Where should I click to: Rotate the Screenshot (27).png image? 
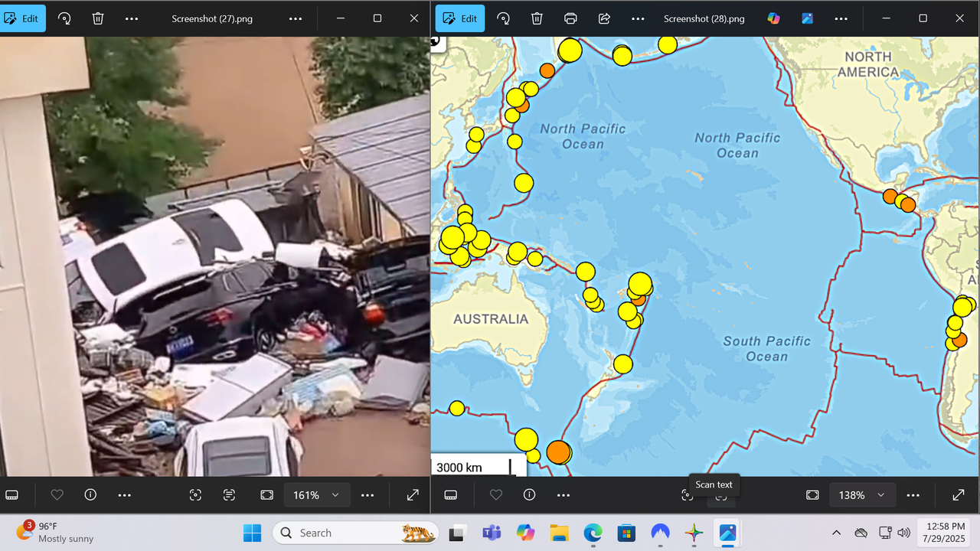(64, 18)
